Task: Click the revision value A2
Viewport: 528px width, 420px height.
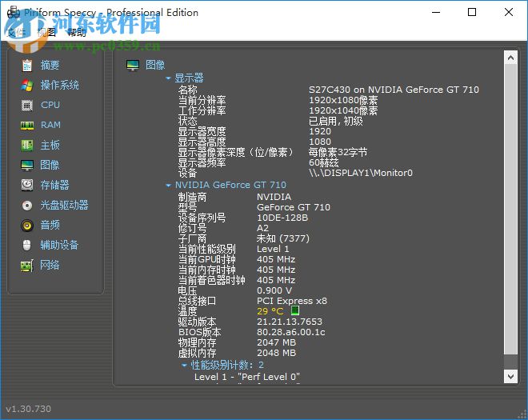Action: (x=262, y=228)
